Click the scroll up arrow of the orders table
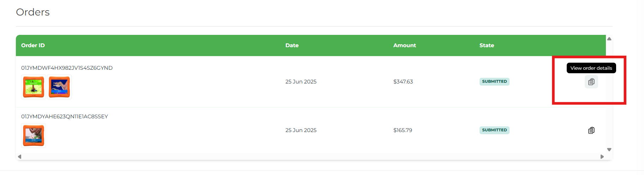The width and height of the screenshot is (644, 175). pos(609,39)
